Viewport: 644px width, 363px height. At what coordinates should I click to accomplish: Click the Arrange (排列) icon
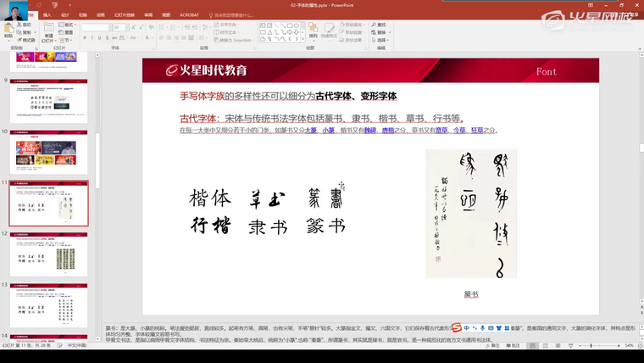(x=314, y=32)
